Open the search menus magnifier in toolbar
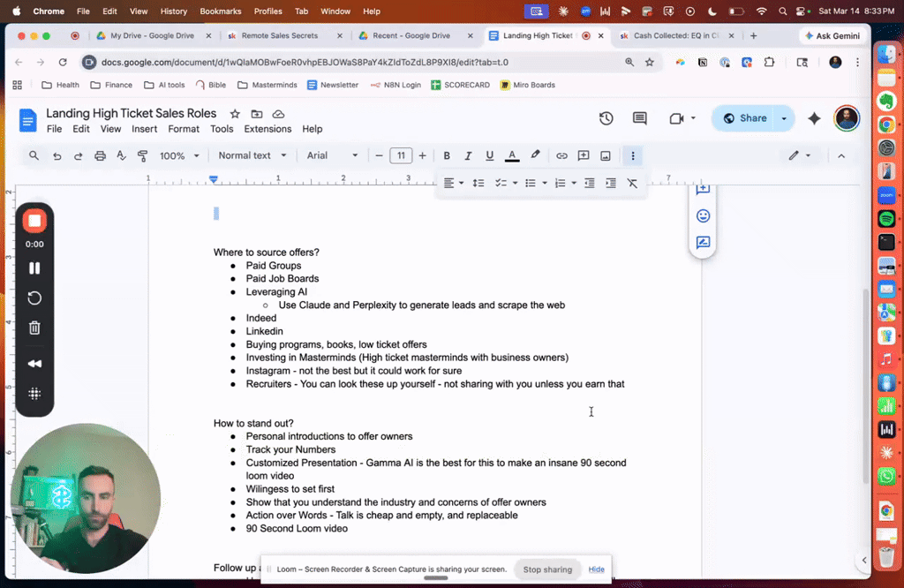Viewport: 904px width, 588px height. pyautogui.click(x=34, y=155)
